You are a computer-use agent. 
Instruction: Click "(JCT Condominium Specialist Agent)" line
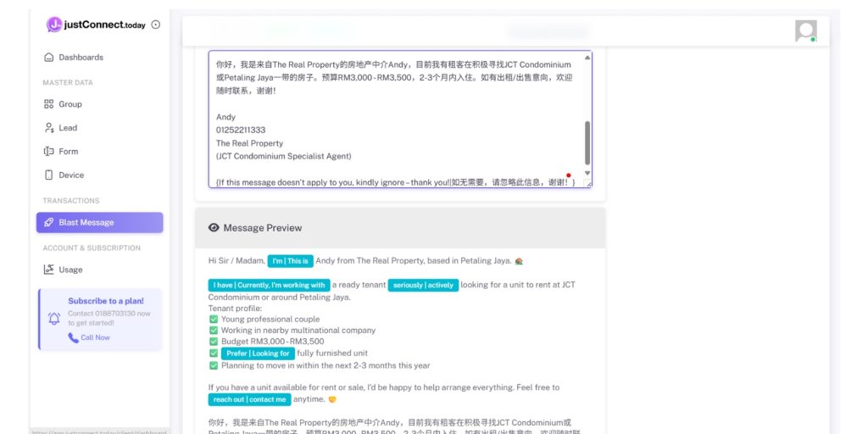coord(283,157)
